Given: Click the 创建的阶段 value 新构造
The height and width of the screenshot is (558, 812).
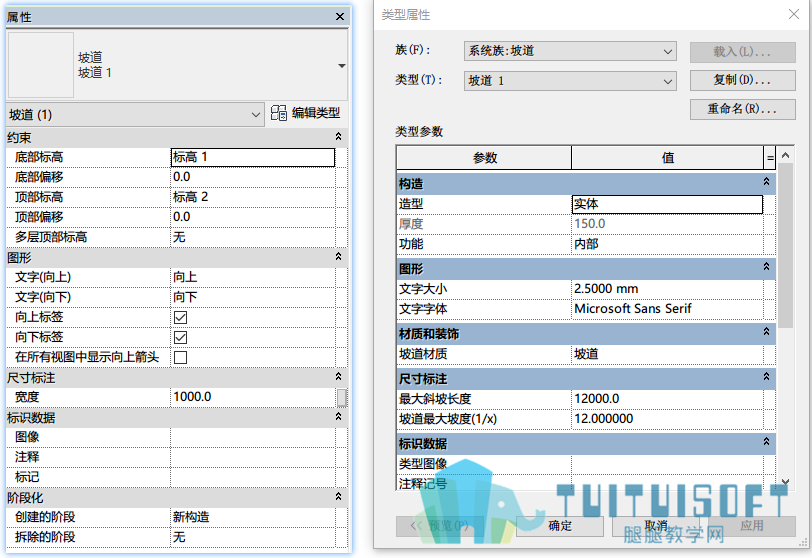Looking at the screenshot, I should [253, 517].
